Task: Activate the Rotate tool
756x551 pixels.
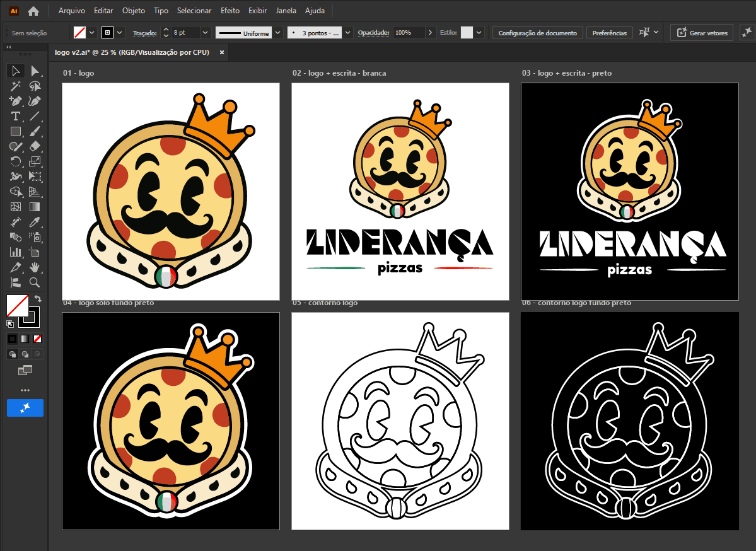Action: pos(15,161)
